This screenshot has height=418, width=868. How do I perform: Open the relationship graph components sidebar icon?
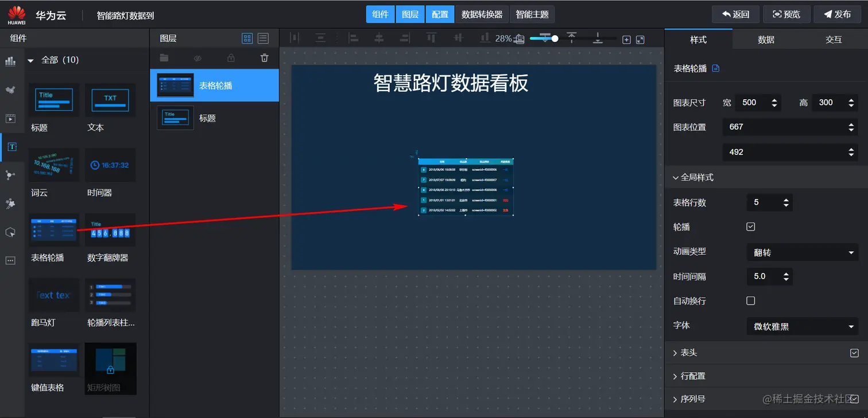(10, 175)
